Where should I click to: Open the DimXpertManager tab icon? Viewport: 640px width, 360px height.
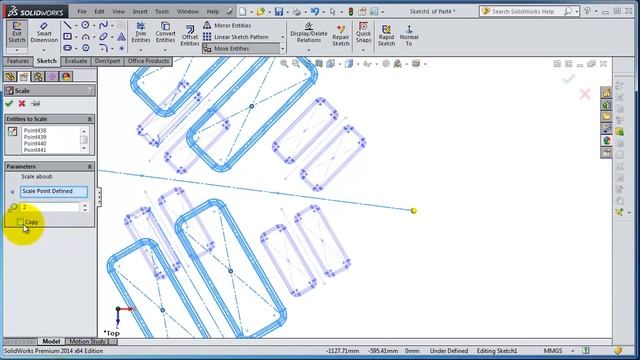52,76
